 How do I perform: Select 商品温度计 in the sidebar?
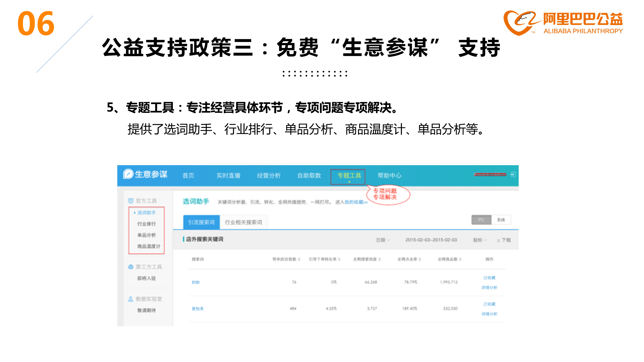click(x=149, y=246)
